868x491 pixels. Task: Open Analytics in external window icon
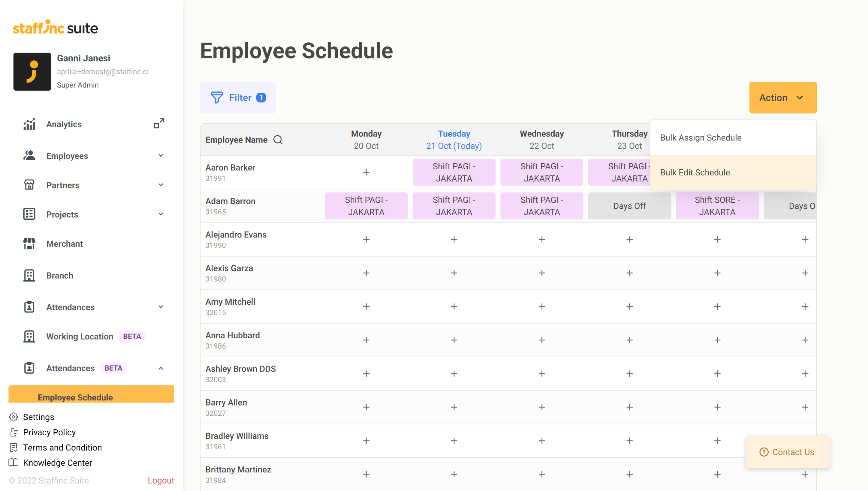pyautogui.click(x=159, y=124)
